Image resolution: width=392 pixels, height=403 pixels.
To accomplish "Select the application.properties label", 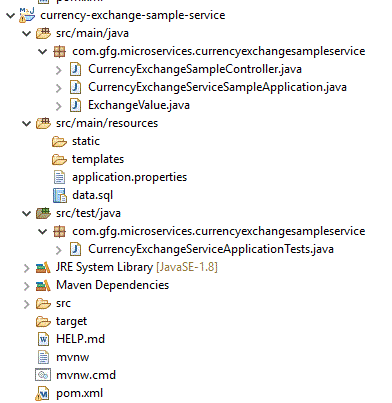I will point(129,177).
